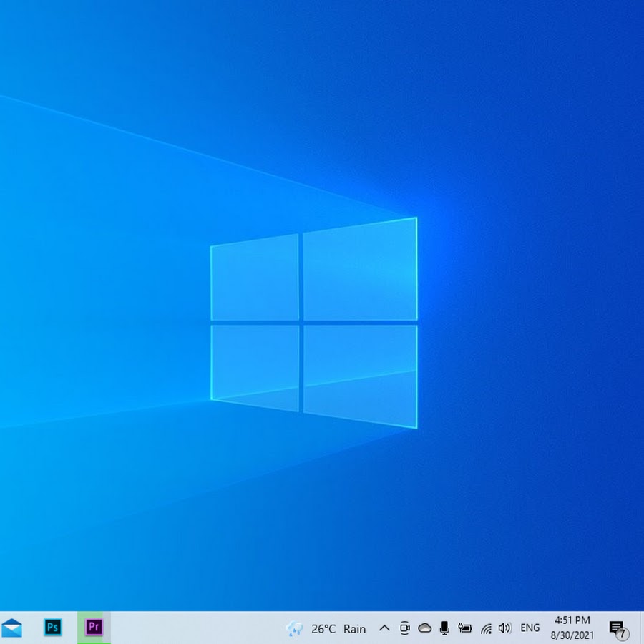
Task: Click the notification count badge showing 7
Action: (x=623, y=634)
